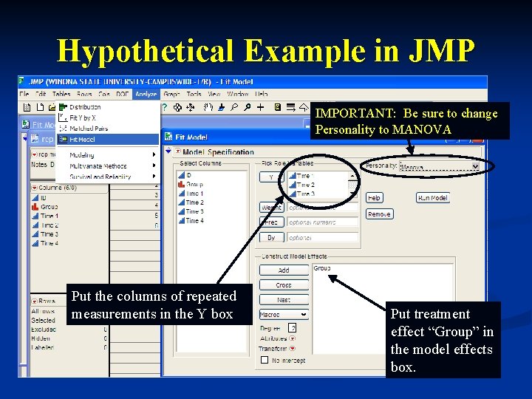532x399 pixels.
Task: Choose Fit Model from the Analyze menu
Action: click(x=108, y=140)
